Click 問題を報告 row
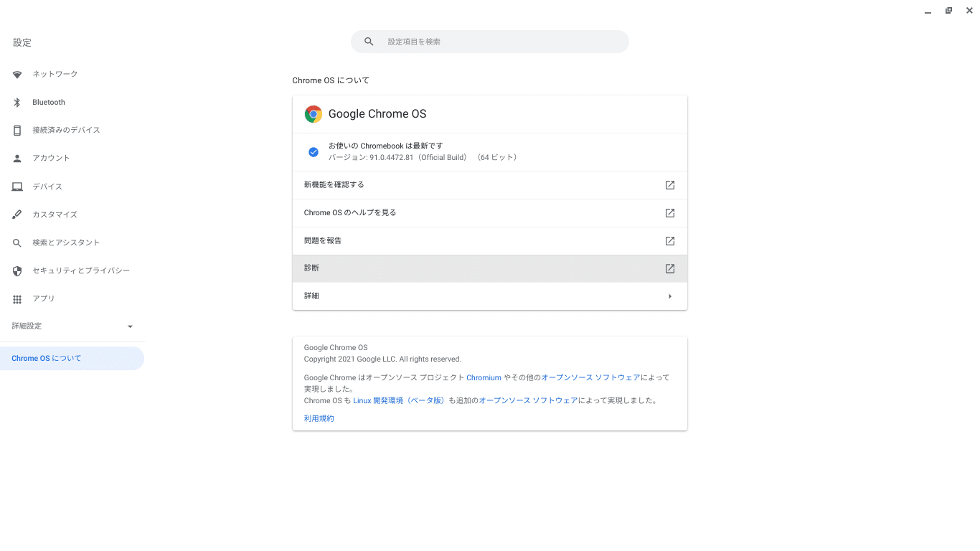The height and width of the screenshot is (551, 980). coord(490,241)
